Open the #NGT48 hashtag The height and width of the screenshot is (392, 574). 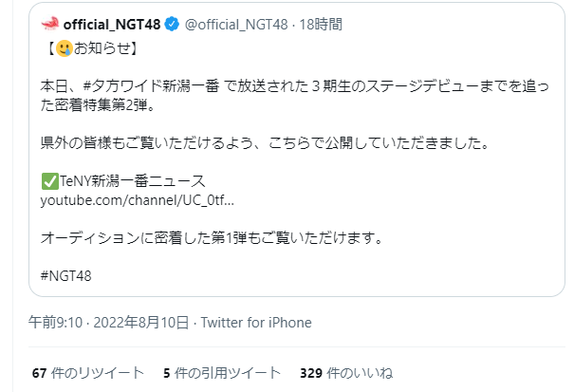[65, 275]
